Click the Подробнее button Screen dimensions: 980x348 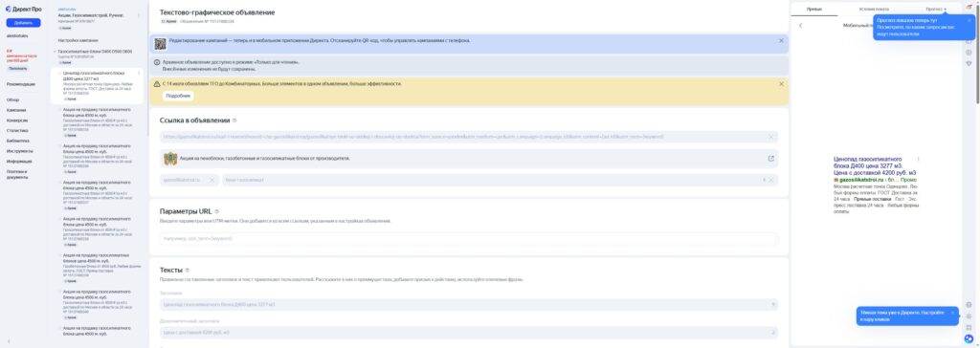pos(178,96)
